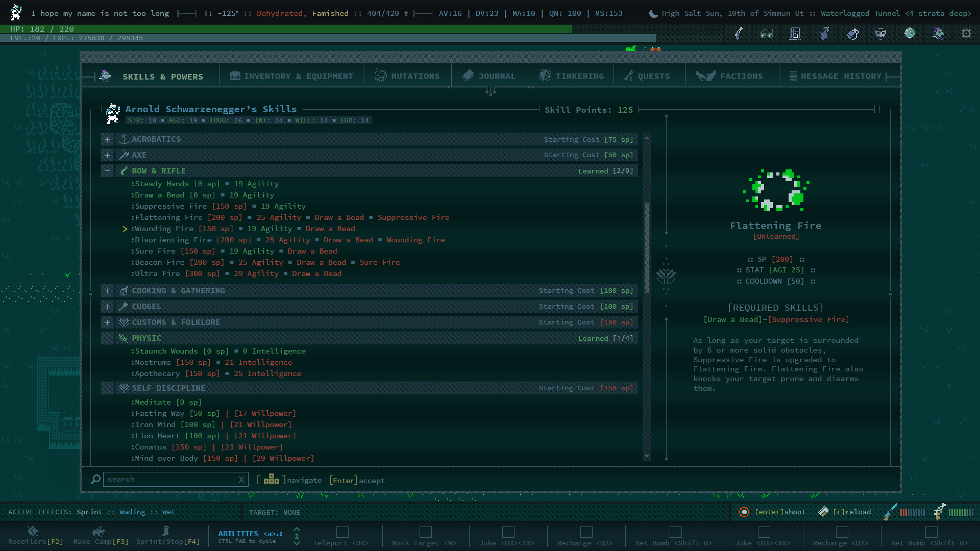The height and width of the screenshot is (551, 980).
Task: Cycle abilities page down arrow
Action: (x=297, y=543)
